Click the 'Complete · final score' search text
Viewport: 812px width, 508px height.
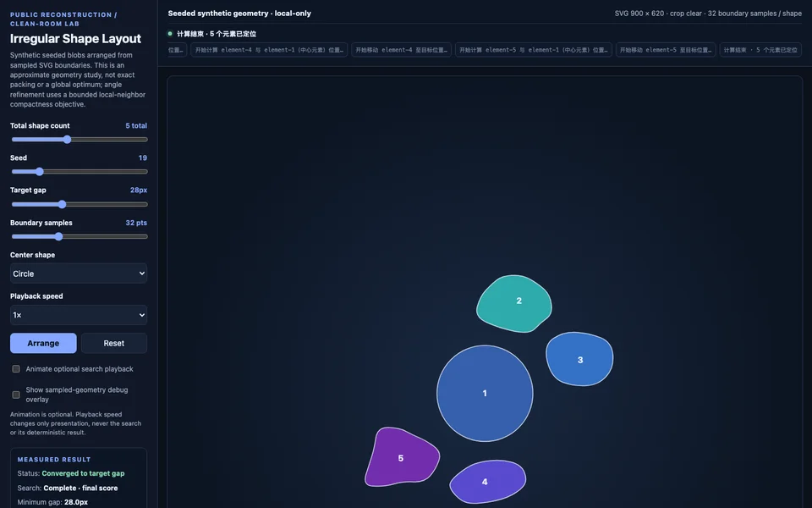click(81, 488)
